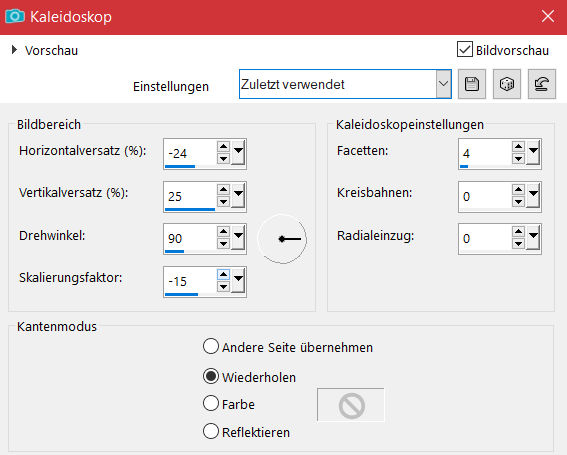This screenshot has height=455, width=567.
Task: Choose the Reflektieren edge mode
Action: point(210,431)
